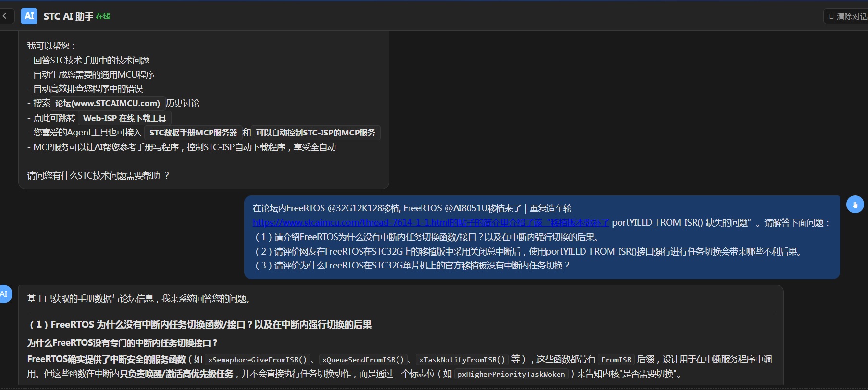Open the 可以自动控制STC-ISP的MCP服务 link
Viewport: 868px width, 390px height.
click(316, 133)
